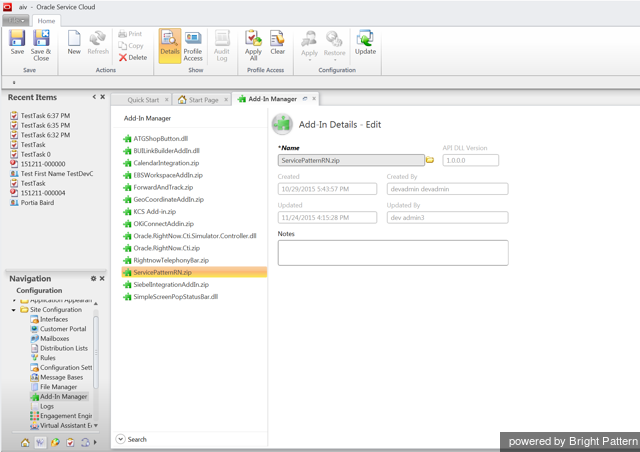Show more navigation buttons arrow

95,442
